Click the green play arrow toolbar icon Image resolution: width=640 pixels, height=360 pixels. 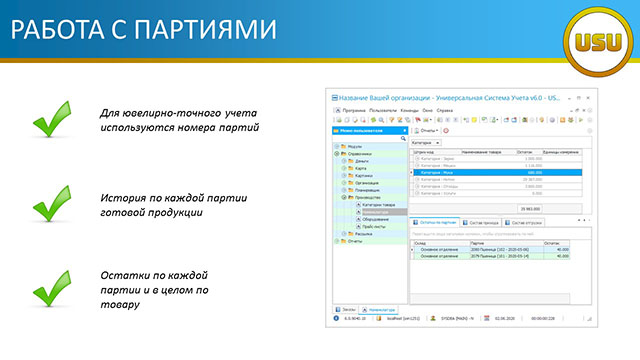pos(581,120)
